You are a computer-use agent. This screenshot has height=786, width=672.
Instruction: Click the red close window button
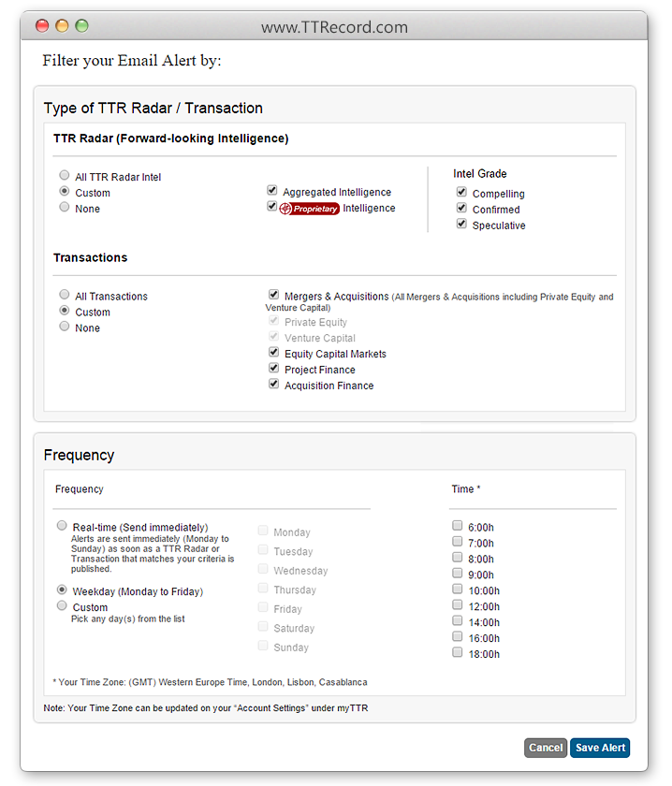(x=42, y=25)
